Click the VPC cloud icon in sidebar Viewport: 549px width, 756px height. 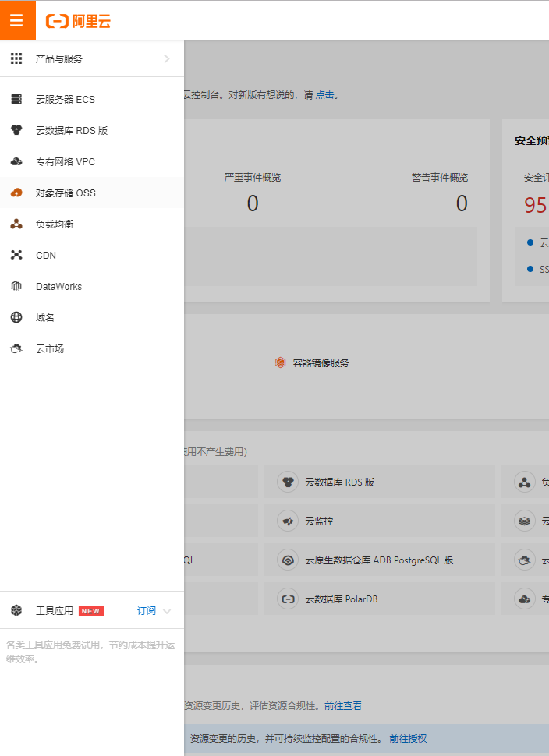click(x=16, y=161)
